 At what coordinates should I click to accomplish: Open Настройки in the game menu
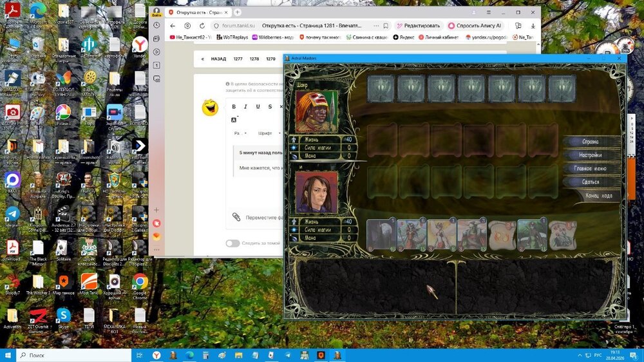click(x=590, y=155)
